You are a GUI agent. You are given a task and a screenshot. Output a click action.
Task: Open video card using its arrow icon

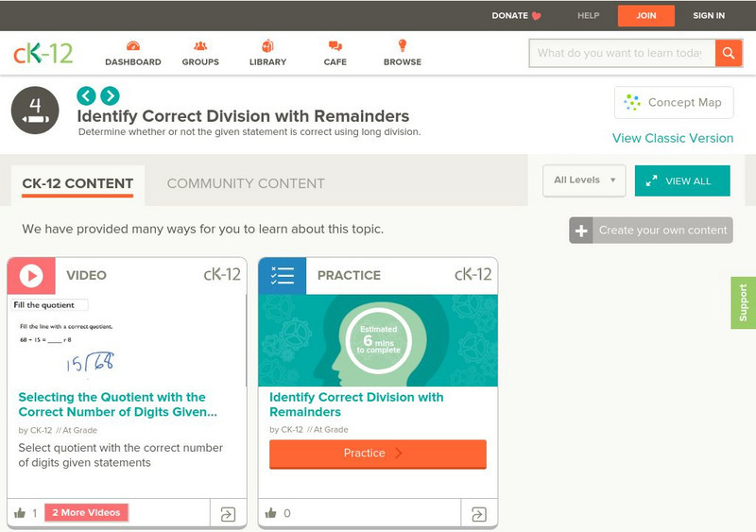[228, 514]
